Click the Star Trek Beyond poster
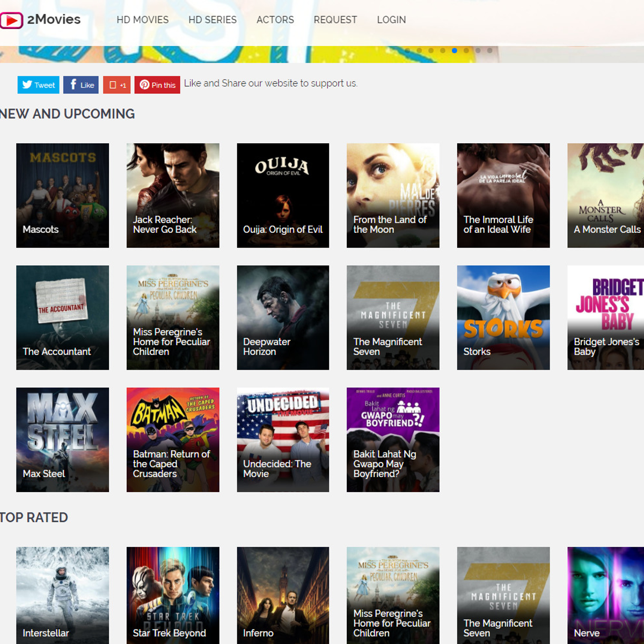Image resolution: width=644 pixels, height=644 pixels. tap(173, 595)
